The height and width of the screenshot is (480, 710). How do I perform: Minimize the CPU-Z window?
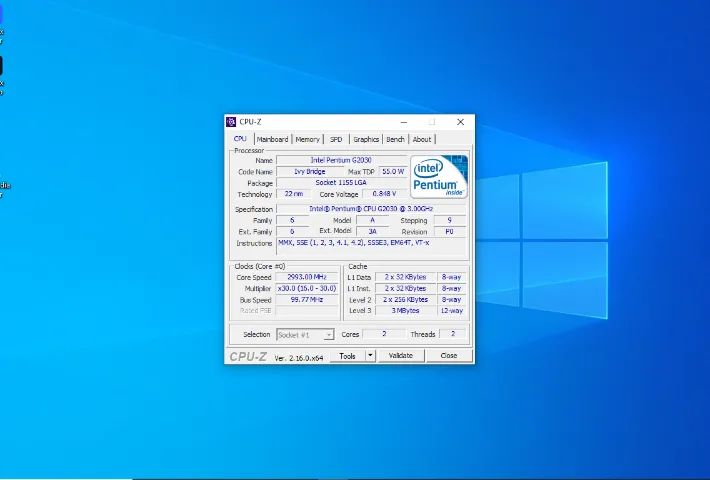pyautogui.click(x=404, y=122)
